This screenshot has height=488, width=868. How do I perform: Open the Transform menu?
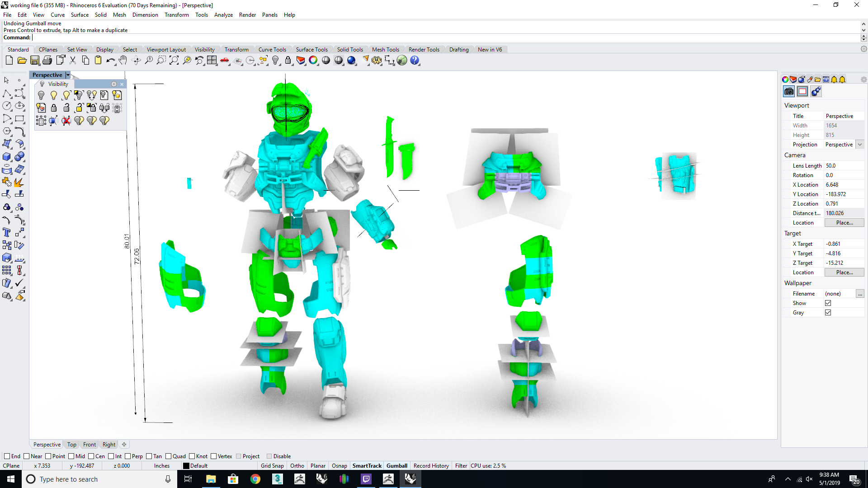176,15
